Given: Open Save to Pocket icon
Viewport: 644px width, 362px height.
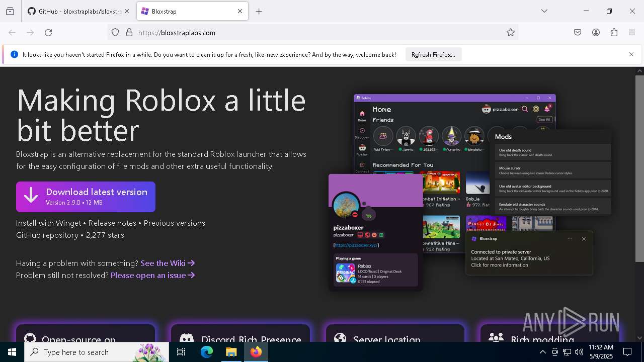Looking at the screenshot, I should [x=578, y=33].
